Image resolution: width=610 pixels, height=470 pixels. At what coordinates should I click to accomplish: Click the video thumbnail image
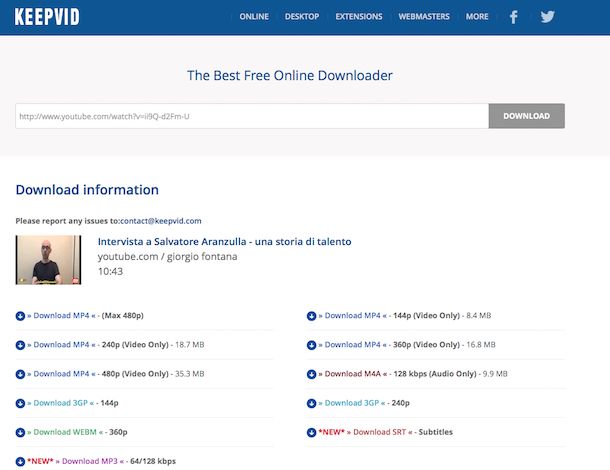[x=48, y=260]
